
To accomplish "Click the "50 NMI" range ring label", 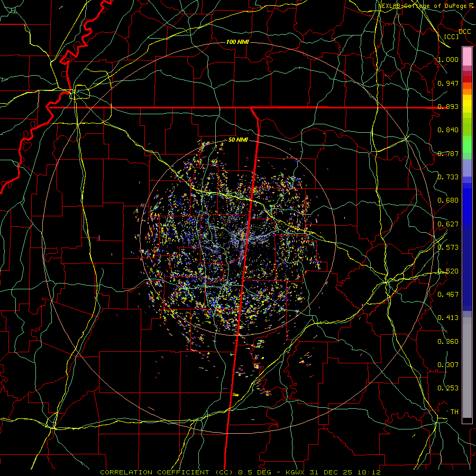I will pos(238,140).
